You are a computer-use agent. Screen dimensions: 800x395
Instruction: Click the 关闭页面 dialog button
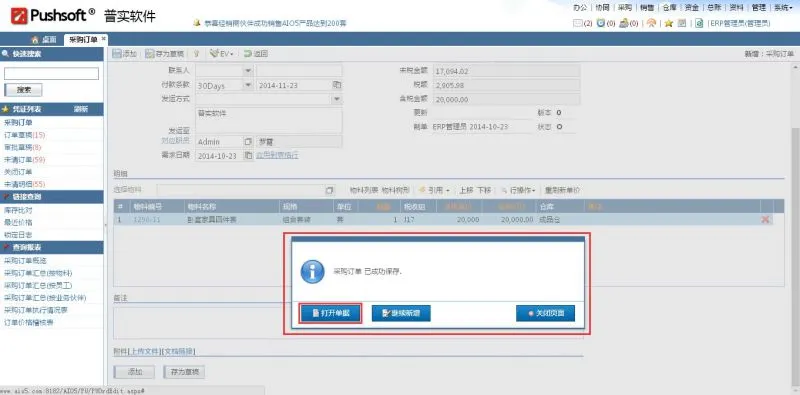click(545, 313)
